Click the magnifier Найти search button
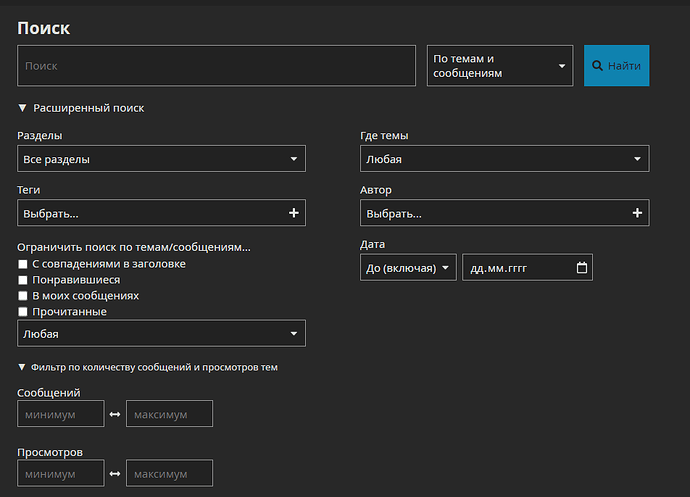The image size is (690, 497). 616,66
